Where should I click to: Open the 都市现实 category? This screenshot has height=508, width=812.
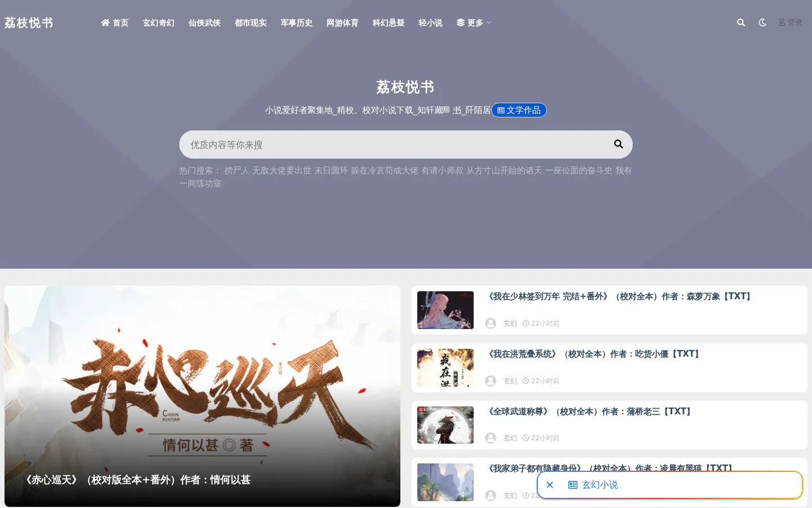point(251,23)
